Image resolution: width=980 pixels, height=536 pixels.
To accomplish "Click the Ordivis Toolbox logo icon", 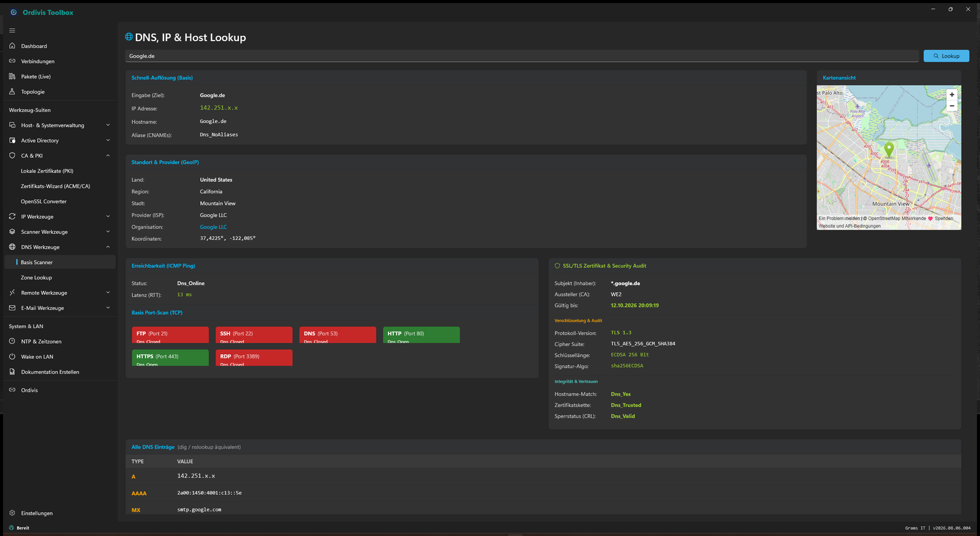I will [x=13, y=12].
